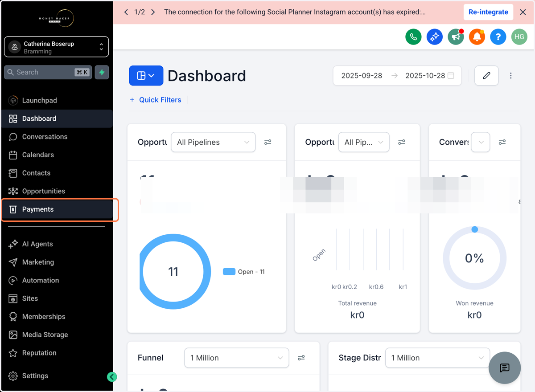This screenshot has width=535, height=392.
Task: Open Conversations in the sidebar
Action: pos(56,137)
